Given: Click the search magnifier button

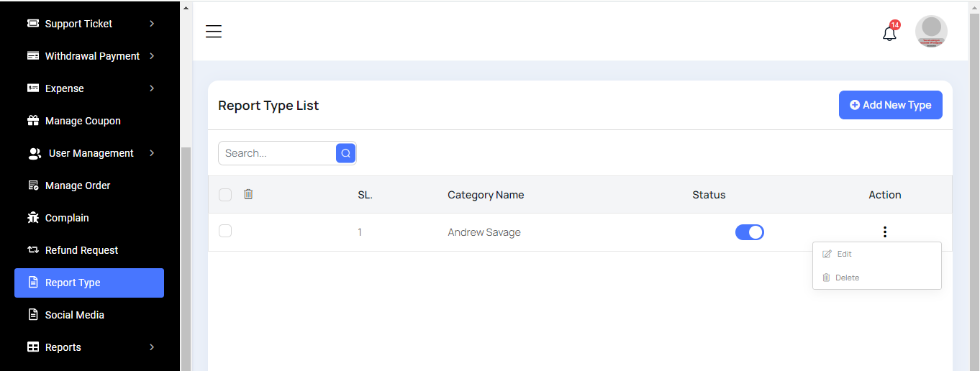Looking at the screenshot, I should (345, 153).
